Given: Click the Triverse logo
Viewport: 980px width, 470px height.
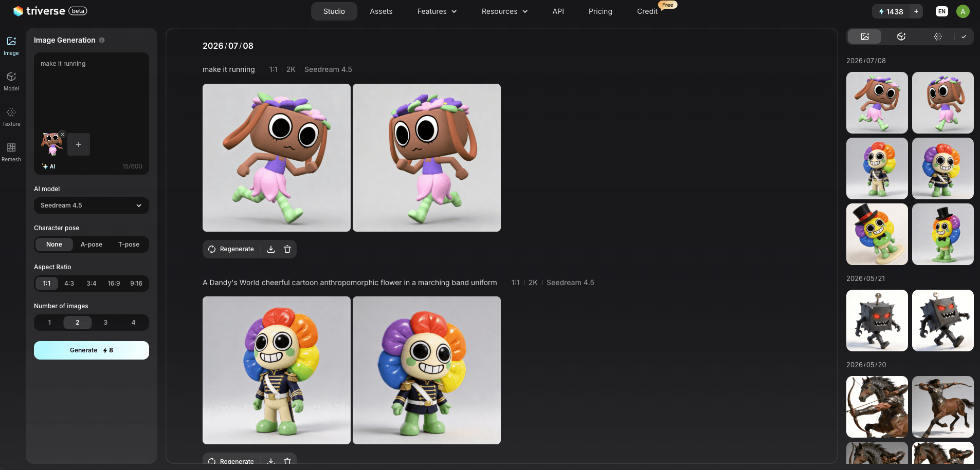Looking at the screenshot, I should [39, 11].
